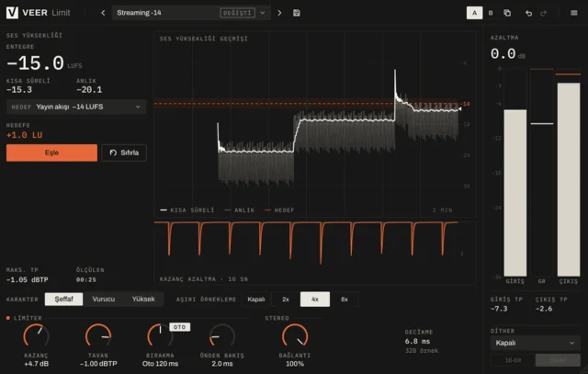
Task: Click the Giriş input meter bar
Action: pos(514,173)
